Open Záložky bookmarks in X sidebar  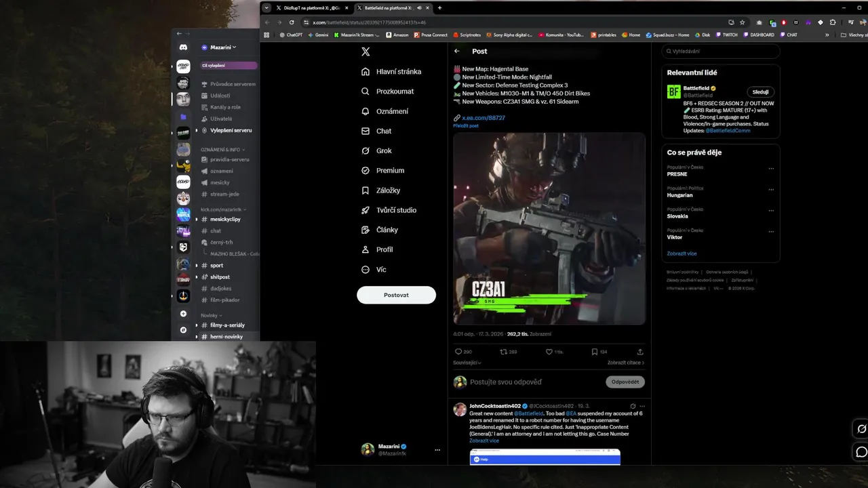tap(381, 190)
